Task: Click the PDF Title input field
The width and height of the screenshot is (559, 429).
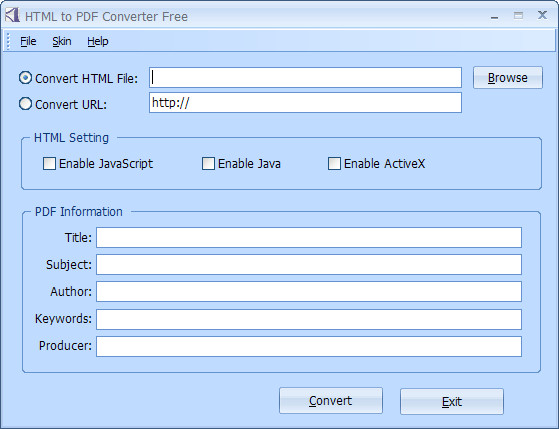Action: point(309,238)
